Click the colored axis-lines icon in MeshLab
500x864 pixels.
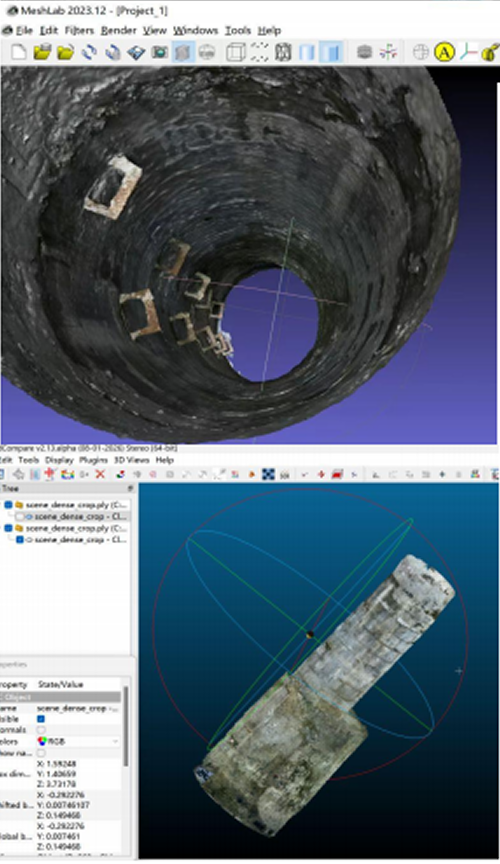click(388, 52)
